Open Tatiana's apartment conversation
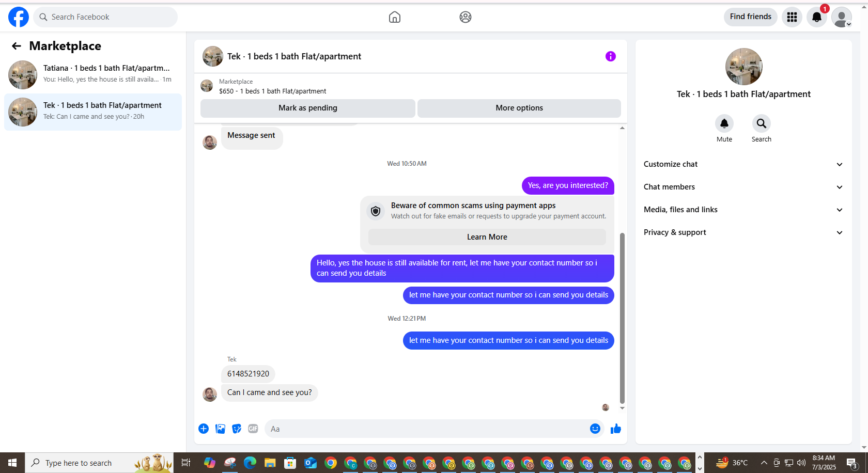 coord(93,74)
